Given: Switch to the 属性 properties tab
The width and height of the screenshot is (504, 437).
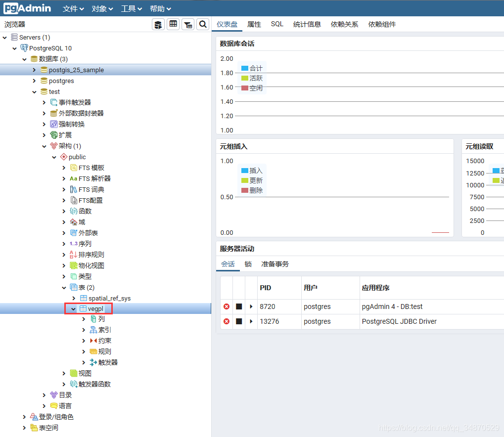Looking at the screenshot, I should coord(254,24).
